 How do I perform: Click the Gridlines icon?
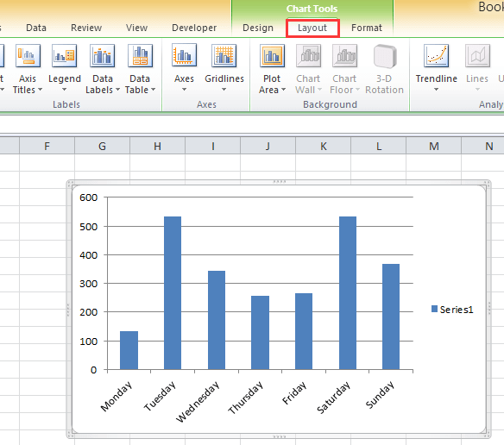coord(224,56)
